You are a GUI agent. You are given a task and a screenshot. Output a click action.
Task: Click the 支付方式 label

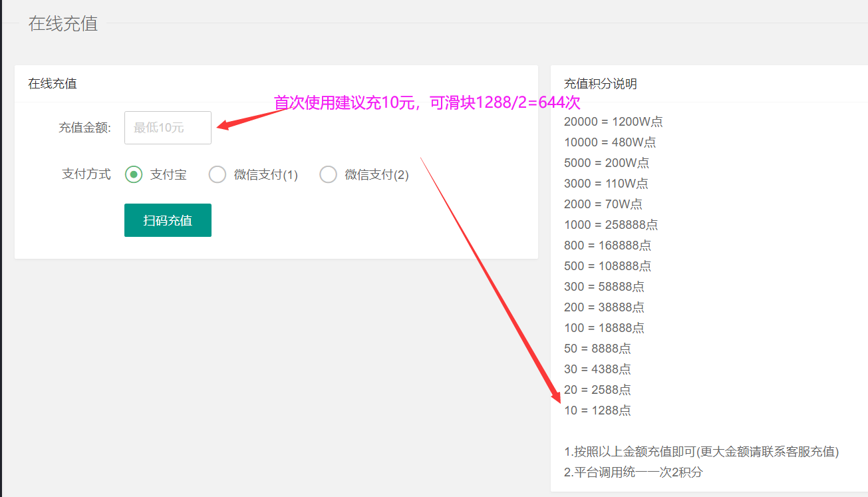(86, 174)
